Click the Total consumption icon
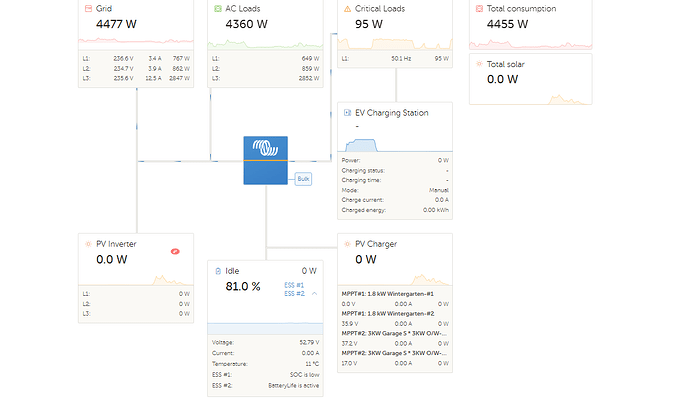The height and width of the screenshot is (400, 690). pos(479,9)
